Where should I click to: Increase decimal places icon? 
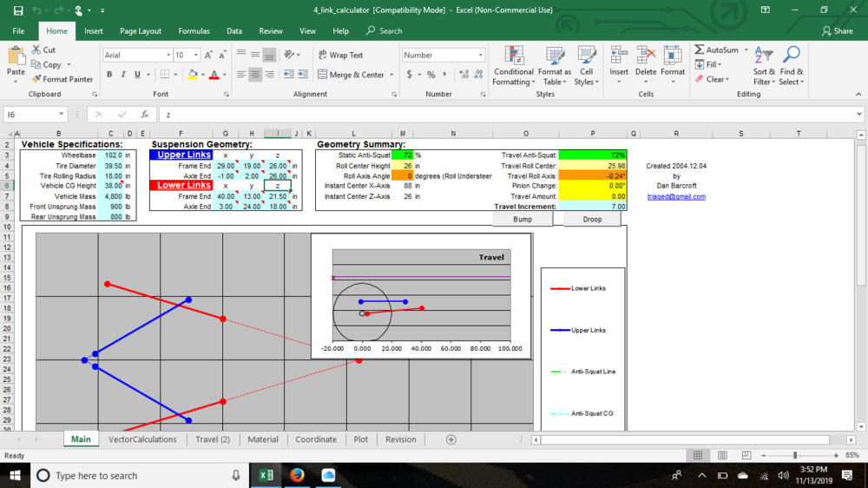pyautogui.click(x=464, y=74)
